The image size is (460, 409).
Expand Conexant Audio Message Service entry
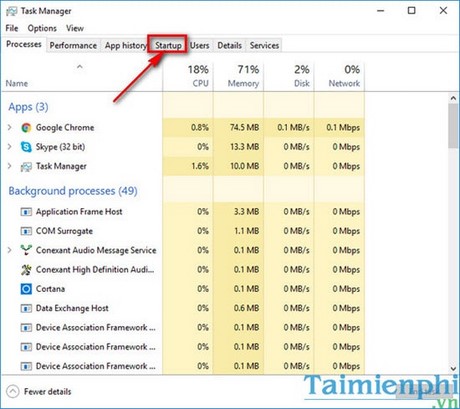[10, 250]
